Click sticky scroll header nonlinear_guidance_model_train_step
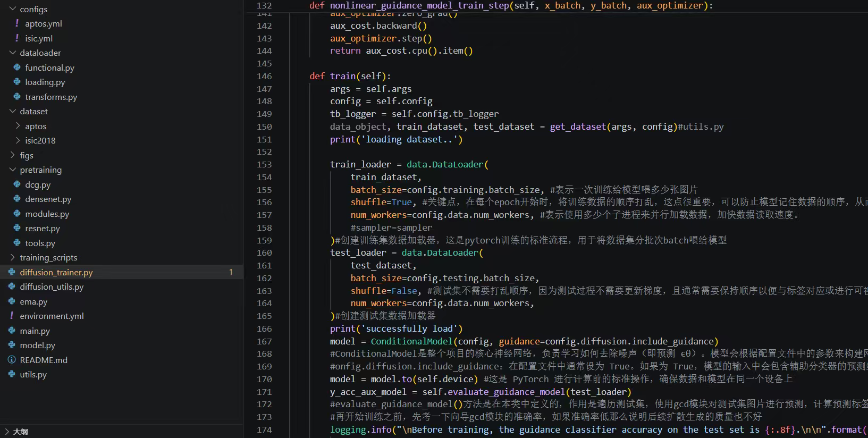 (511, 5)
